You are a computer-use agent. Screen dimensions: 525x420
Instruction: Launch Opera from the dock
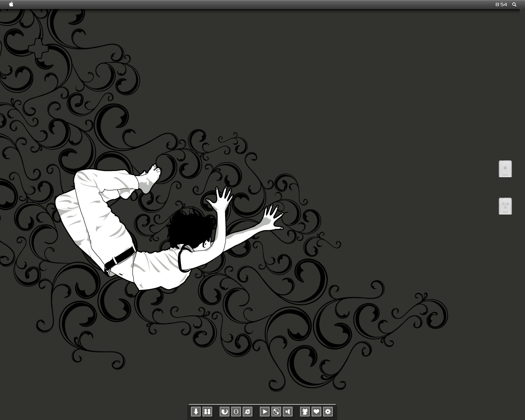(x=236, y=411)
